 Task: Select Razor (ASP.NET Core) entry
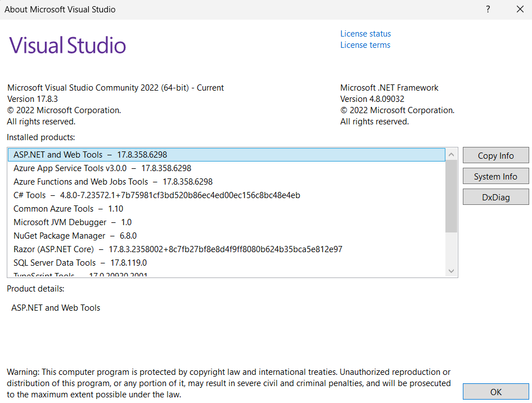[x=226, y=249]
